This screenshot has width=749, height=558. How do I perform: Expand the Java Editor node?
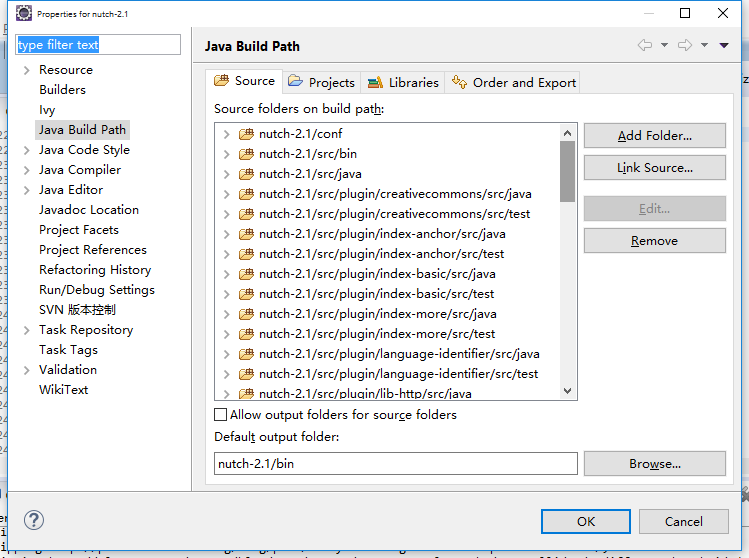pos(27,190)
